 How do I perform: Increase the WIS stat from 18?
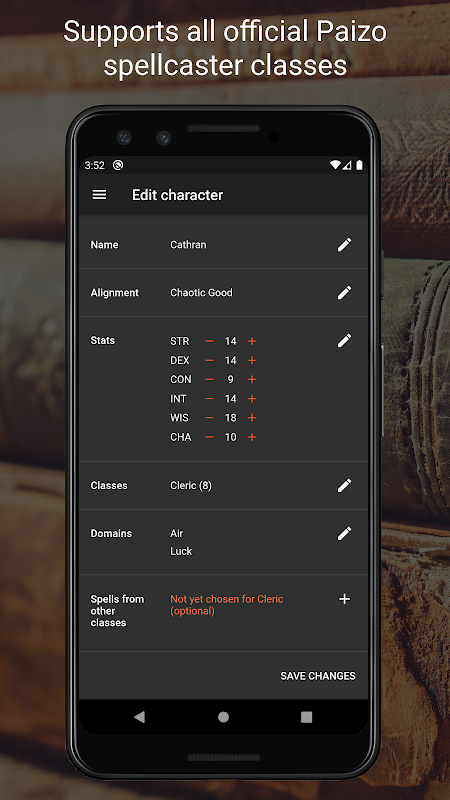pyautogui.click(x=252, y=418)
